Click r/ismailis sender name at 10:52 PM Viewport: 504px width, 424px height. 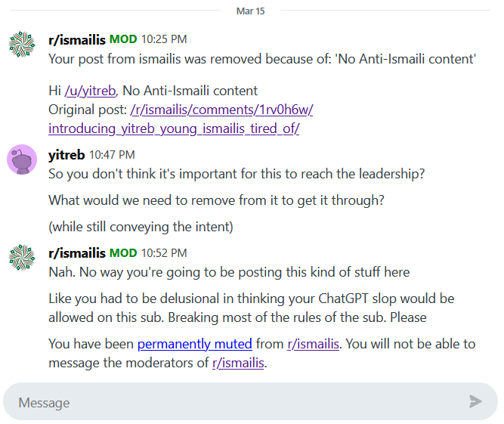(77, 252)
